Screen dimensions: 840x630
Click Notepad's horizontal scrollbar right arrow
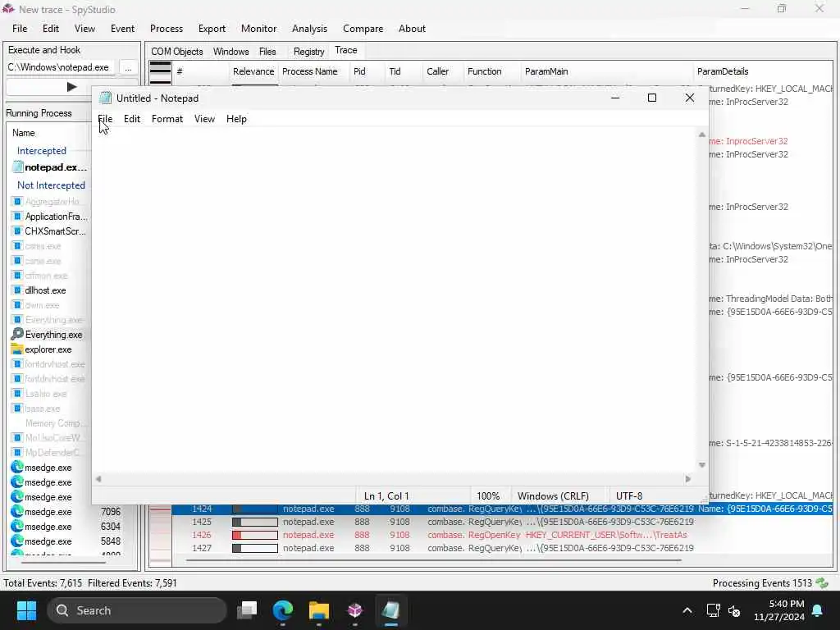click(x=688, y=479)
